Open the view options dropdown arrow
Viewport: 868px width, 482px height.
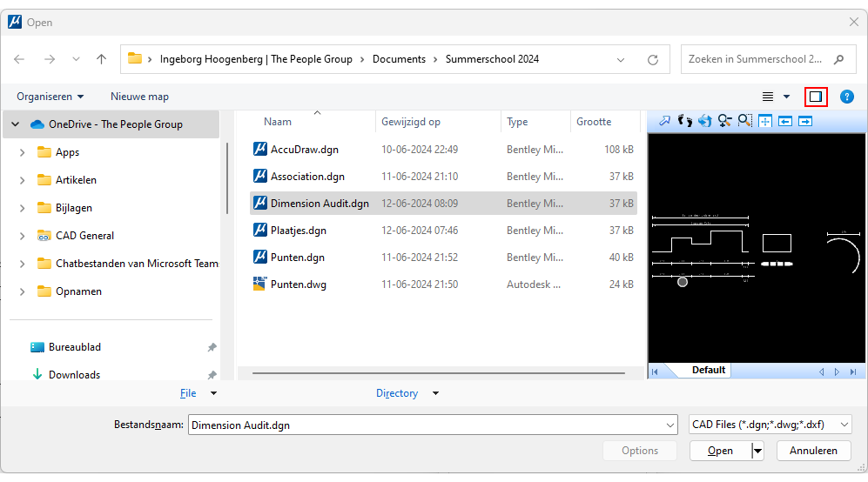(x=786, y=97)
